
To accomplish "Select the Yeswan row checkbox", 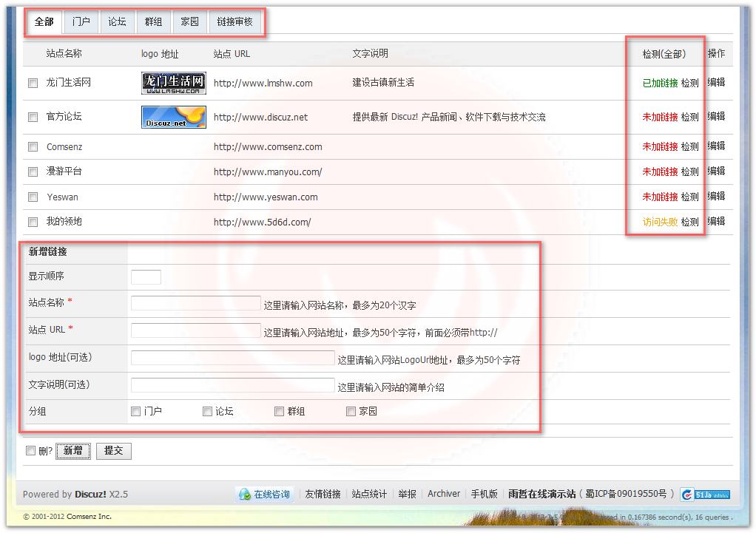I will [33, 197].
